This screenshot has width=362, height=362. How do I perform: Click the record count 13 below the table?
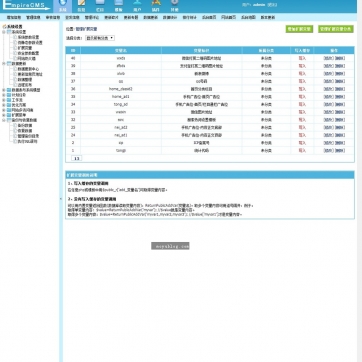click(x=76, y=158)
